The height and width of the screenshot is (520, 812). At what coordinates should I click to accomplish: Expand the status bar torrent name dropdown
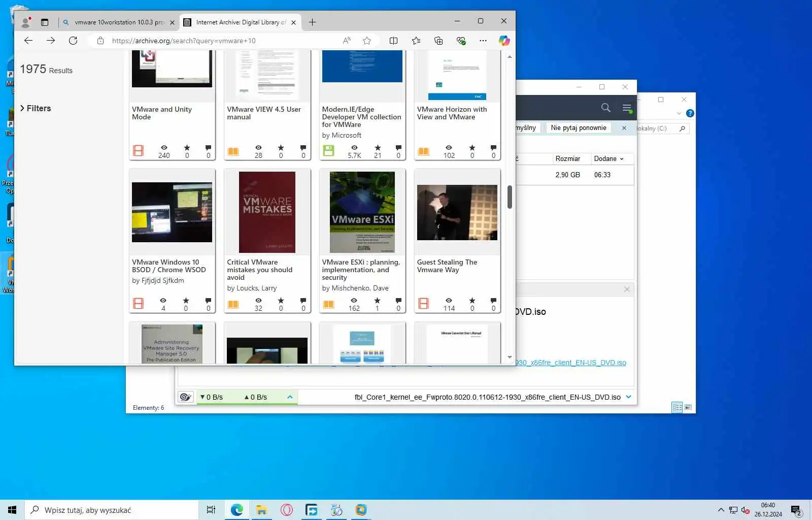click(629, 397)
